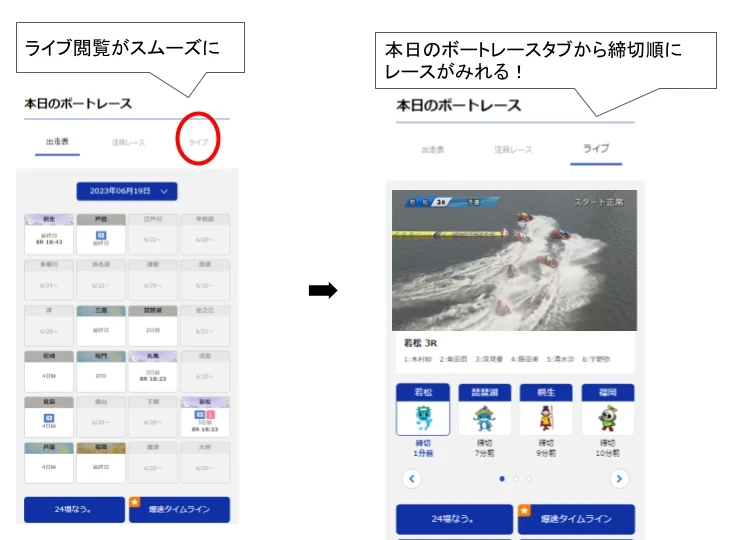Click 24場なう。 button in left panel
This screenshot has height=540, width=730.
pyautogui.click(x=74, y=509)
